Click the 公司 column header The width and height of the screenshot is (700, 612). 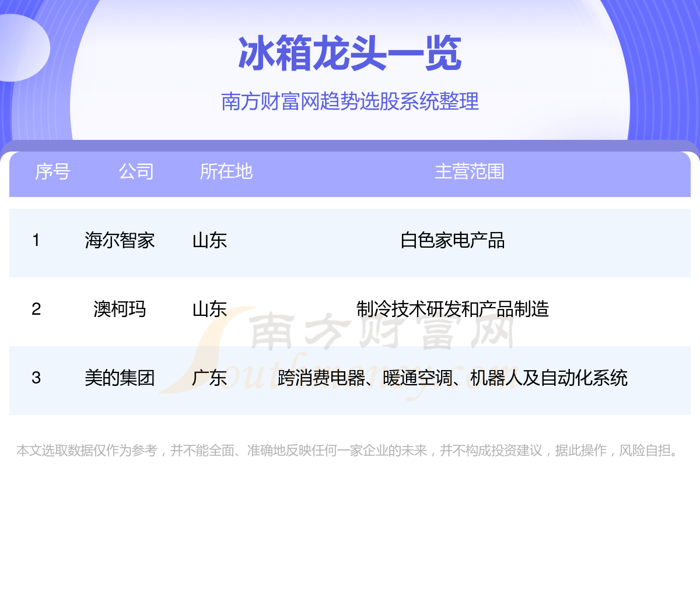click(136, 171)
